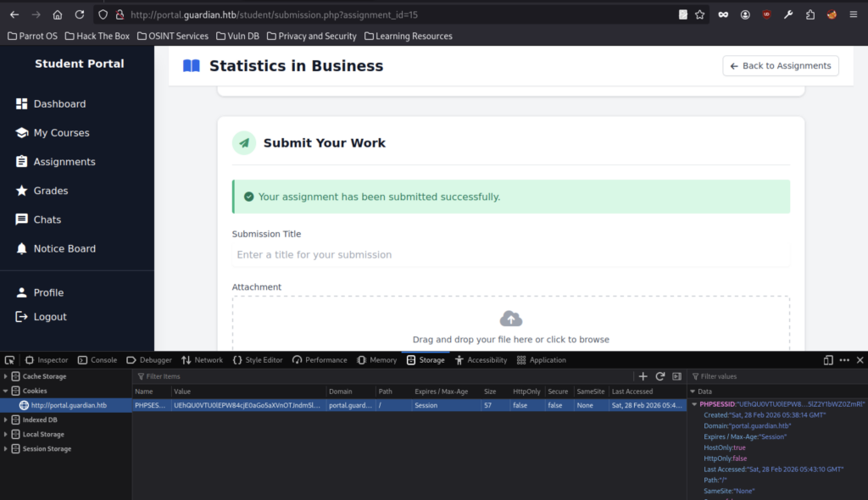This screenshot has height=500, width=868.
Task: Reload the page with the refresh icon
Action: point(79,14)
